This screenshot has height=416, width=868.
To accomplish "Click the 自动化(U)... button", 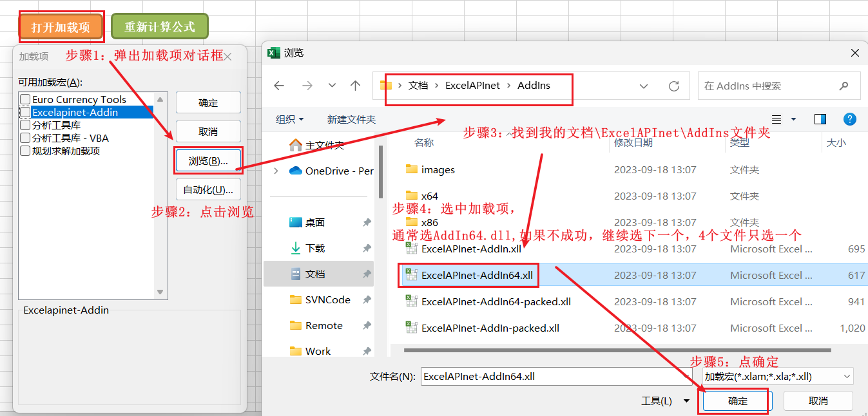I will click(208, 189).
